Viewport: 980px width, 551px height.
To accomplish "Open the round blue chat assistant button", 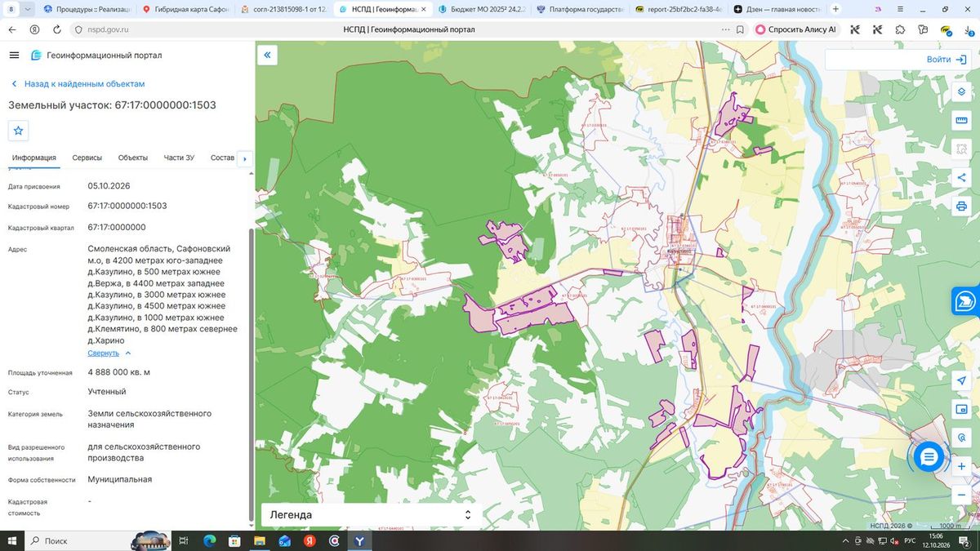I will point(929,457).
